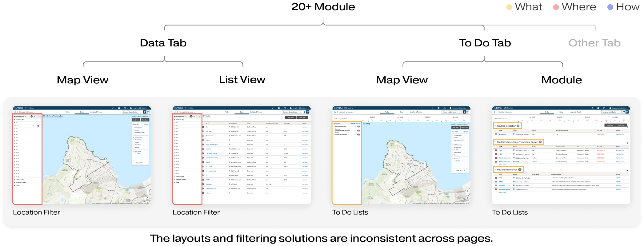644x246 pixels.
Task: Click the filter icon beside Routine Inspection in sidebar
Action: tap(355, 126)
